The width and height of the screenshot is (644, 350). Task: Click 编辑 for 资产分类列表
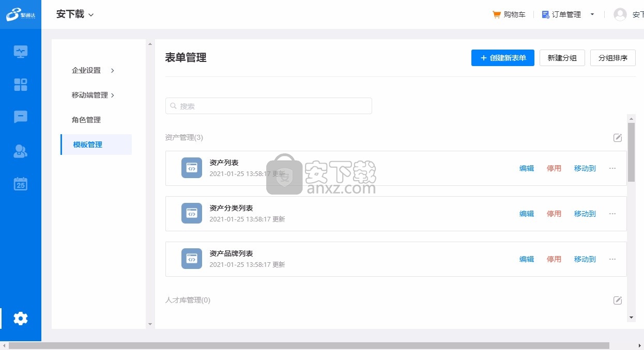click(527, 214)
